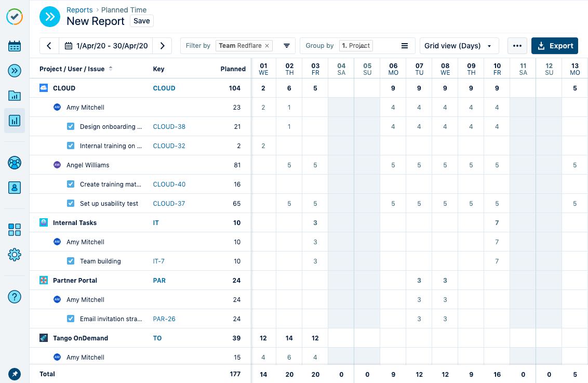Open the settings gear in sidebar
This screenshot has width=588, height=383.
[x=15, y=255]
